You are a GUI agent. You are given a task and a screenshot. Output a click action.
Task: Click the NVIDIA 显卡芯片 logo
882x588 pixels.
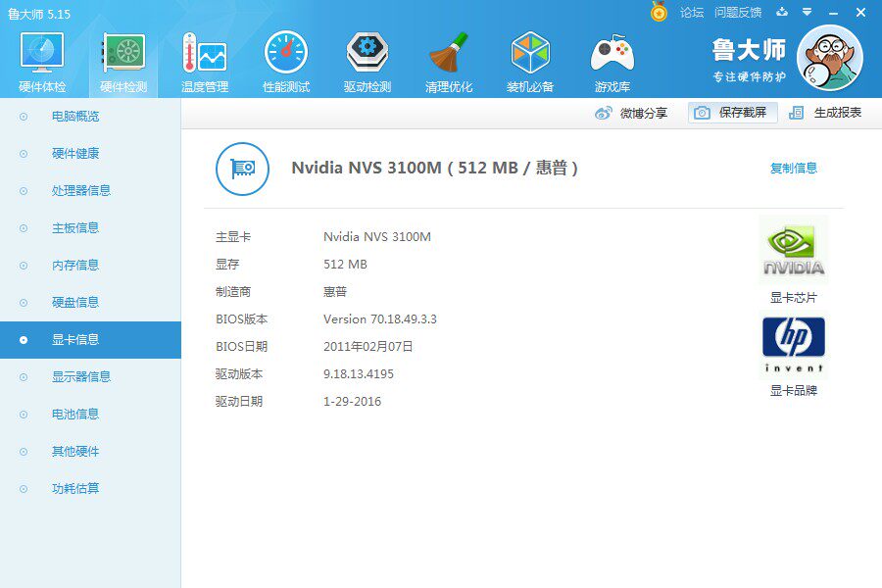[x=793, y=250]
